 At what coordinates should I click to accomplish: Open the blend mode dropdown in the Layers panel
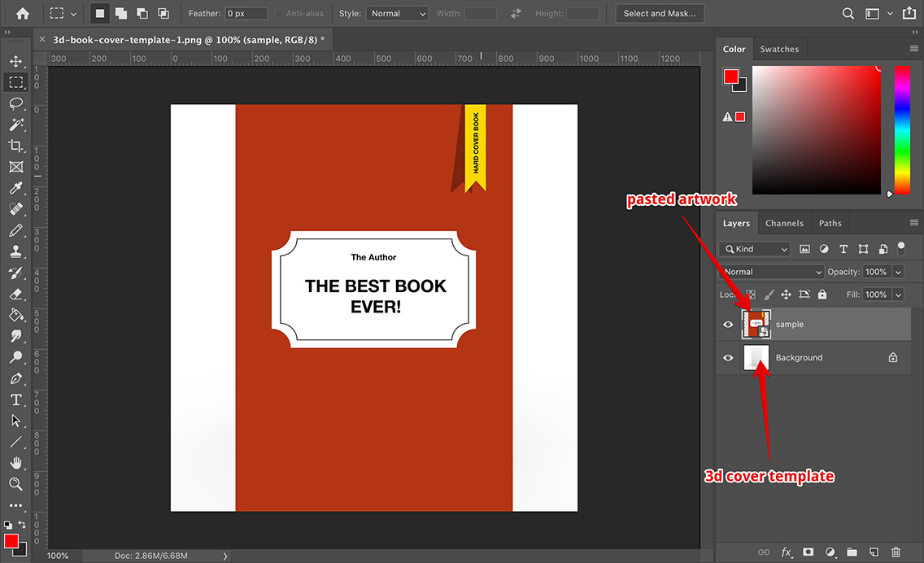[771, 272]
